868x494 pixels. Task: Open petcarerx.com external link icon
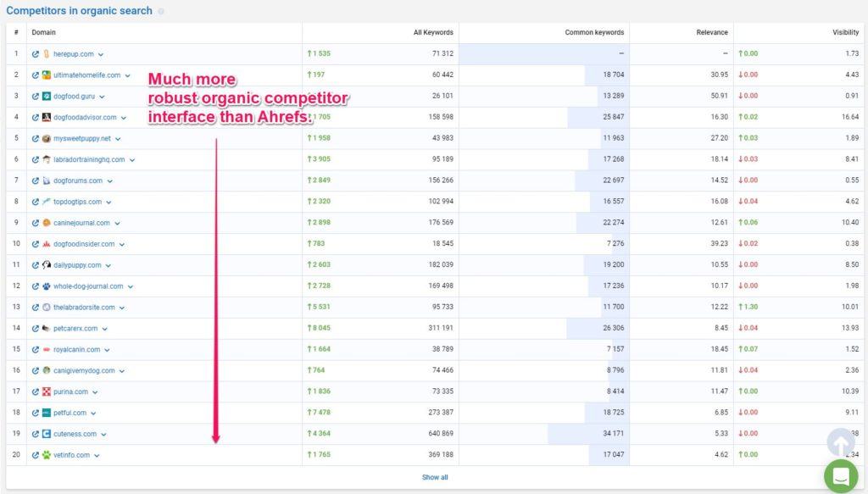[x=36, y=329]
